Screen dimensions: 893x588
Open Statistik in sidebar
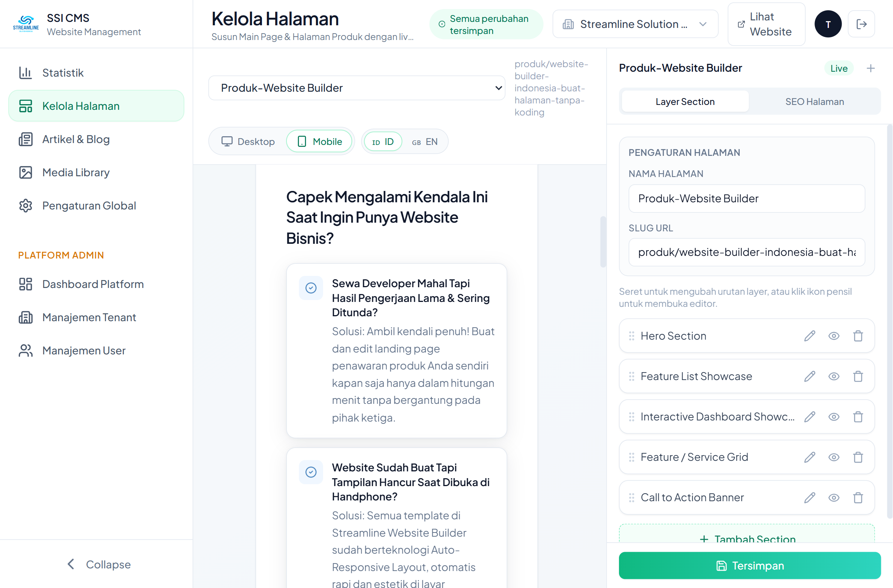coord(96,73)
